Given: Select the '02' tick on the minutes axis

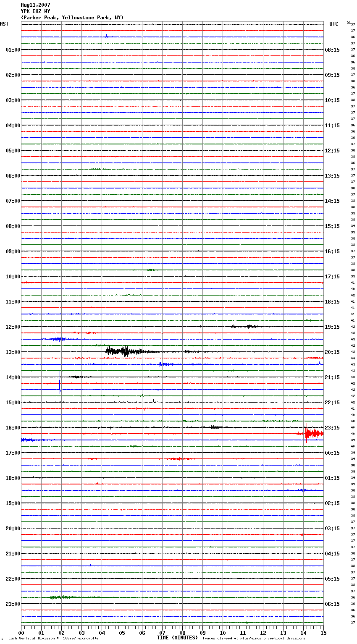Looking at the screenshot, I should pos(61,633).
